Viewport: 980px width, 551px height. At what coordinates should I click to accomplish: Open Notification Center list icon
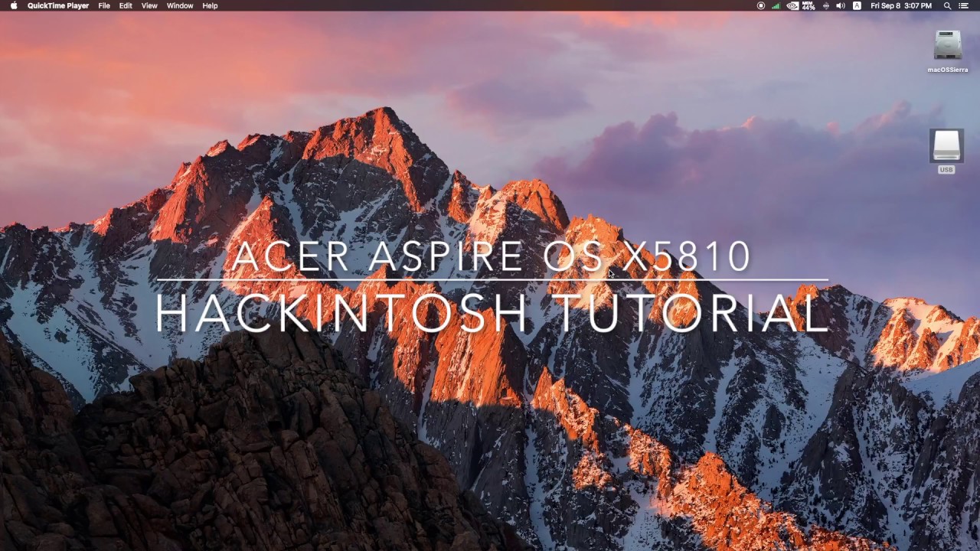pyautogui.click(x=964, y=5)
